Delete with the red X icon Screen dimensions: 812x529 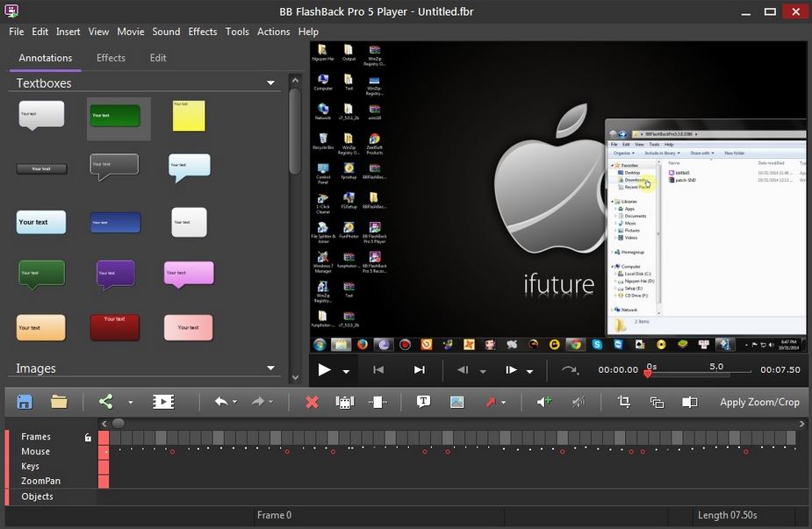(x=312, y=402)
